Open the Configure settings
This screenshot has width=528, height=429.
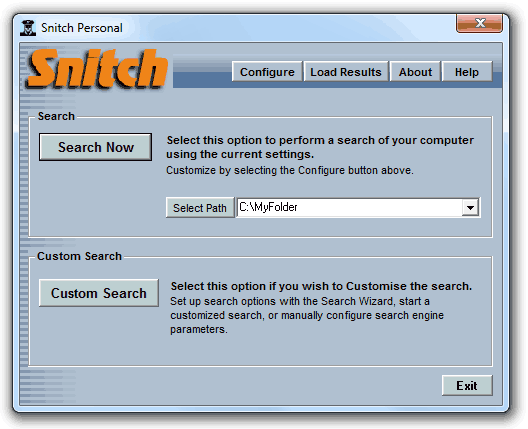coord(267,71)
